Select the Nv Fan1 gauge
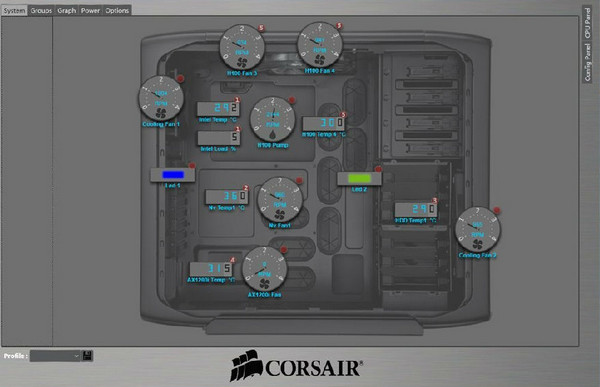 (x=280, y=199)
